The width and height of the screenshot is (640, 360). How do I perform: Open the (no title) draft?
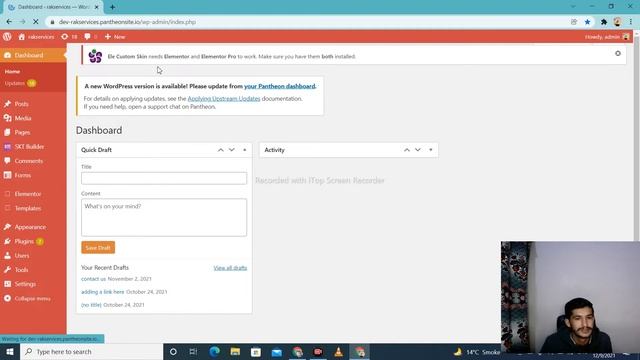pyautogui.click(x=91, y=305)
